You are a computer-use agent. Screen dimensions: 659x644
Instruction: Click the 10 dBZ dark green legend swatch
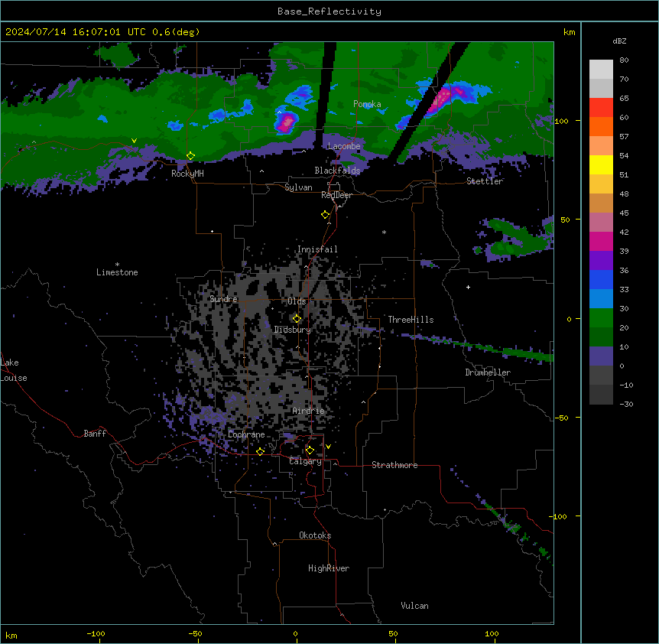601,337
